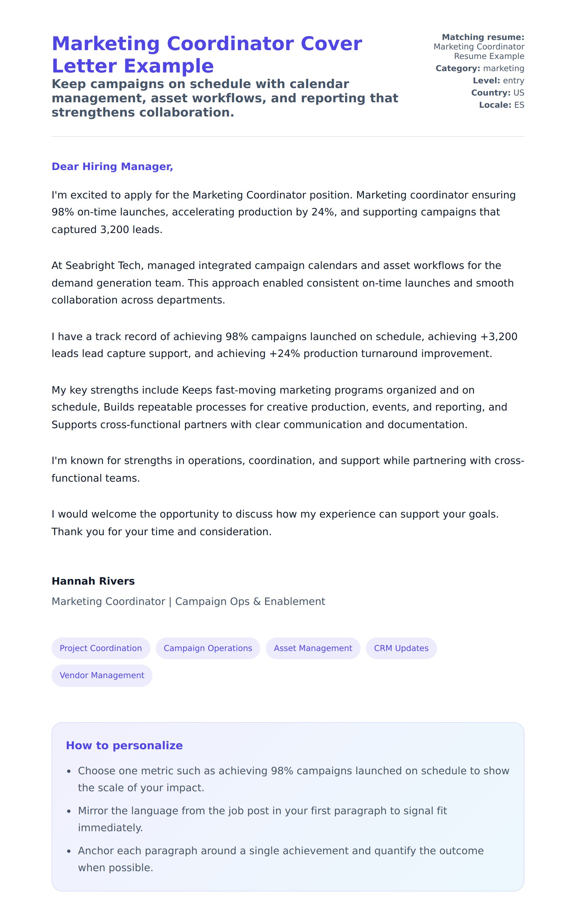Click the Level: entry label
576x924 pixels.
click(x=498, y=80)
